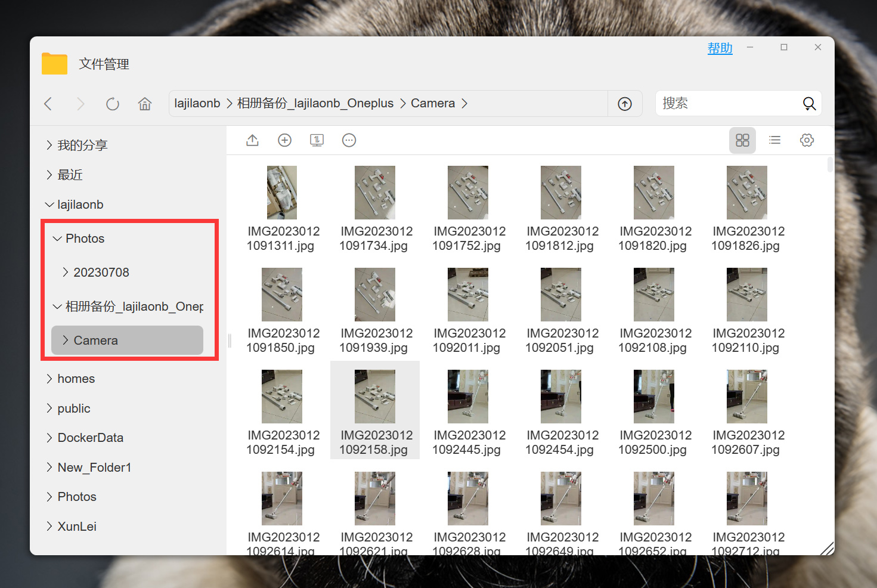Go back to the previous folder
The width and height of the screenshot is (877, 588).
(48, 104)
